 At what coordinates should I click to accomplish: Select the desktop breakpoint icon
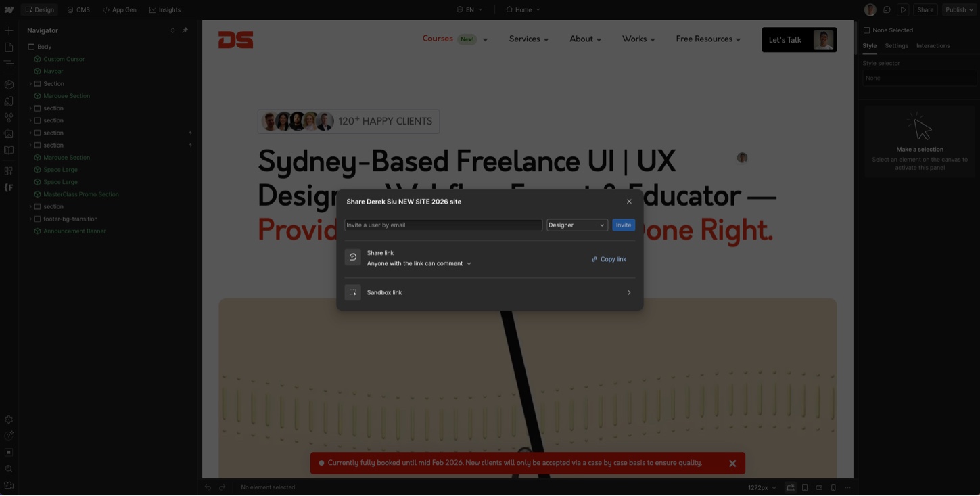[790, 487]
